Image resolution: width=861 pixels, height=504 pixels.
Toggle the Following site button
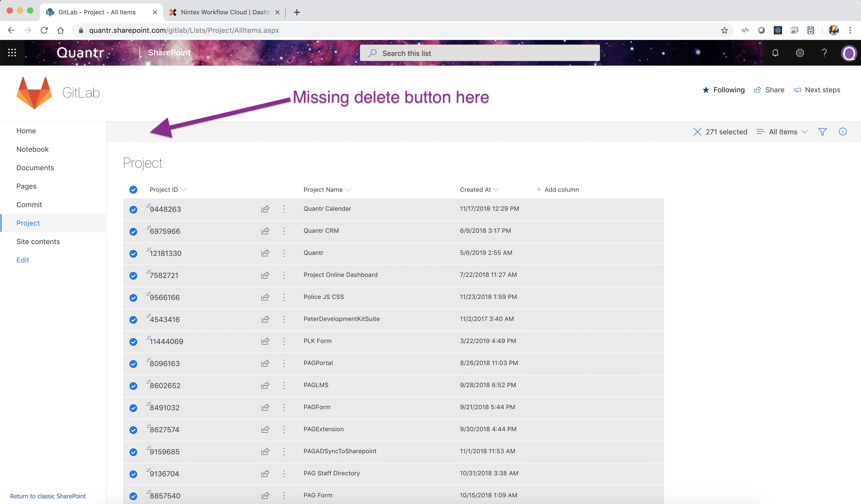(723, 90)
